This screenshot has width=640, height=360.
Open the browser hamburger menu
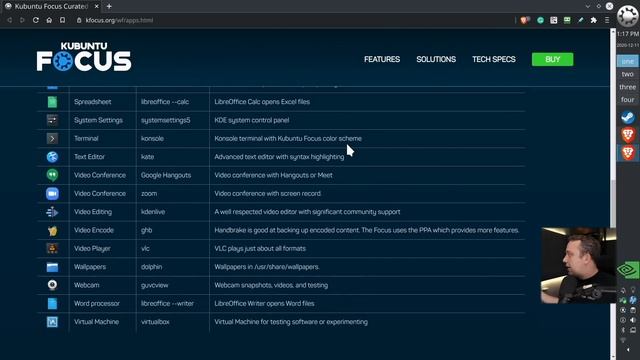(607, 20)
